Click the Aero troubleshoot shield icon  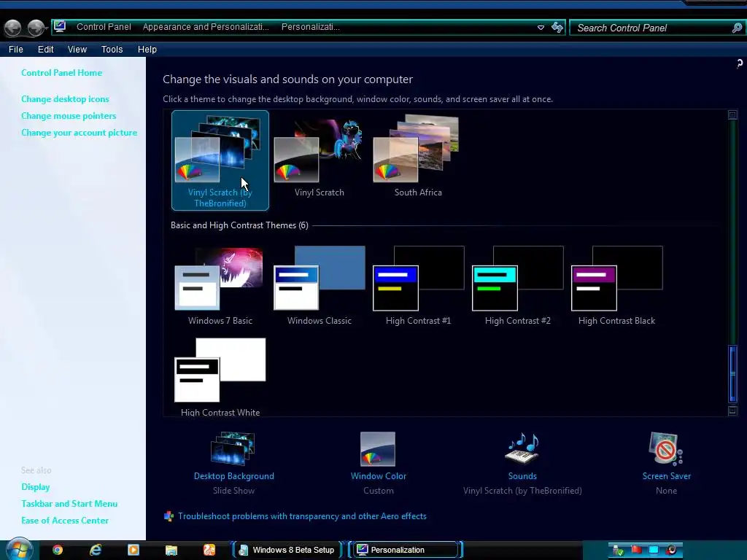coord(169,516)
